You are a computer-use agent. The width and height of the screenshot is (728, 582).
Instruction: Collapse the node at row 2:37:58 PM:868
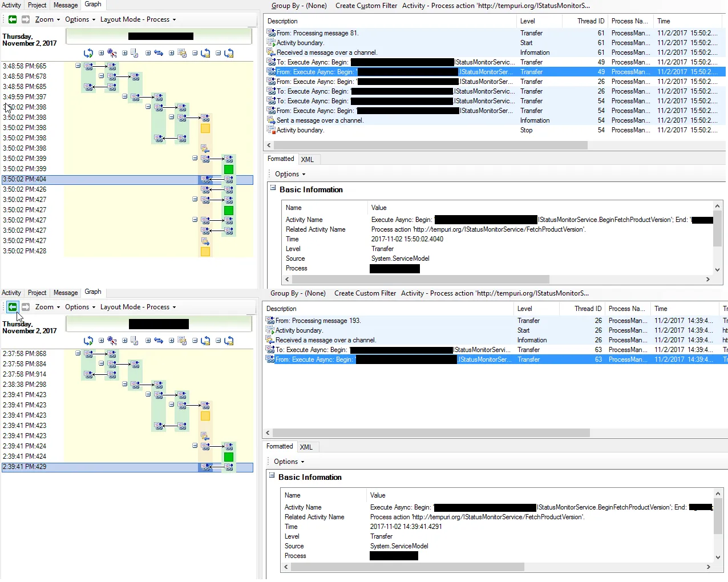tap(78, 353)
